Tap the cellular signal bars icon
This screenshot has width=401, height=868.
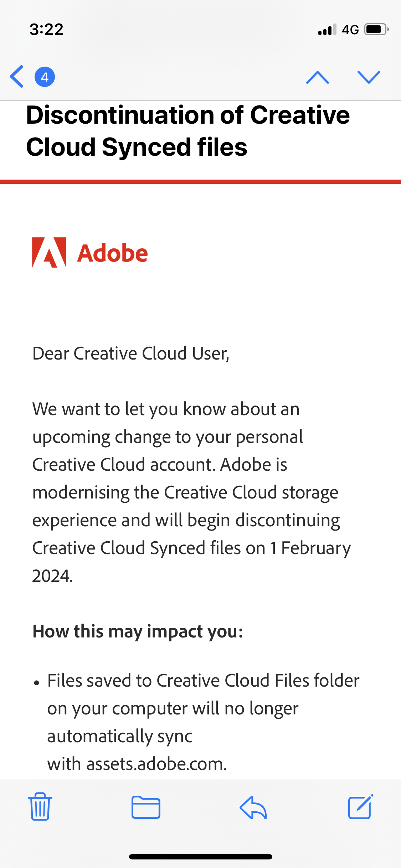pyautogui.click(x=327, y=30)
